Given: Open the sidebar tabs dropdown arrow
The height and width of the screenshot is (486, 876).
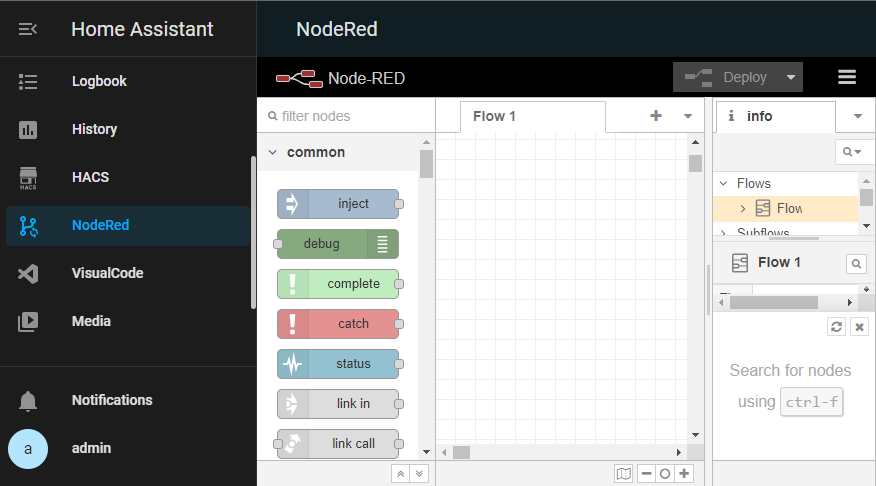Looking at the screenshot, I should click(x=858, y=116).
